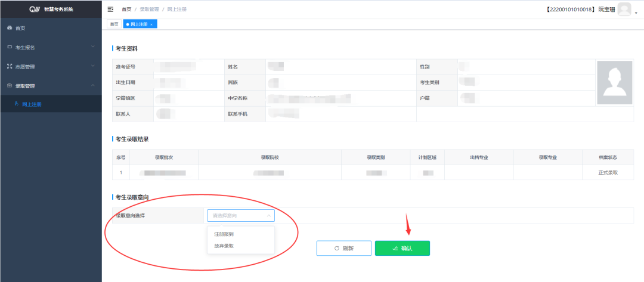Open the 请选择意向 dropdown

click(241, 215)
